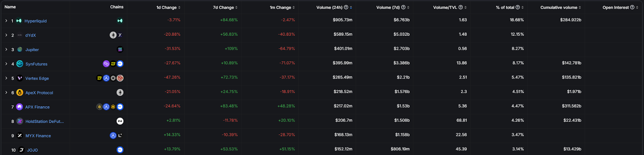Expand the Vertex Edge row
The width and height of the screenshot is (644, 155).
click(x=6, y=78)
